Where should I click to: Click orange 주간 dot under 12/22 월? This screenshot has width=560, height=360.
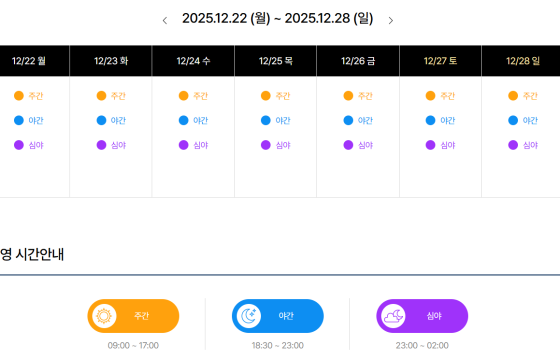19,96
